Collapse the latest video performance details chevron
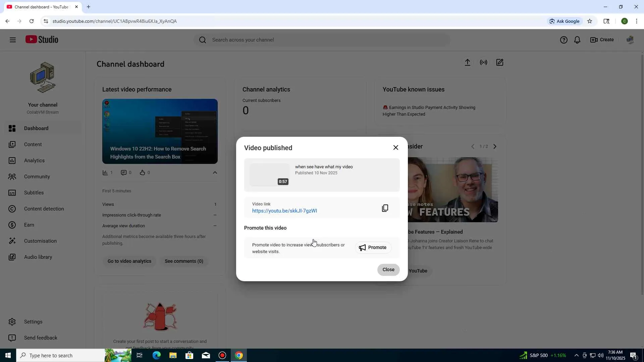The width and height of the screenshot is (644, 362). click(215, 173)
